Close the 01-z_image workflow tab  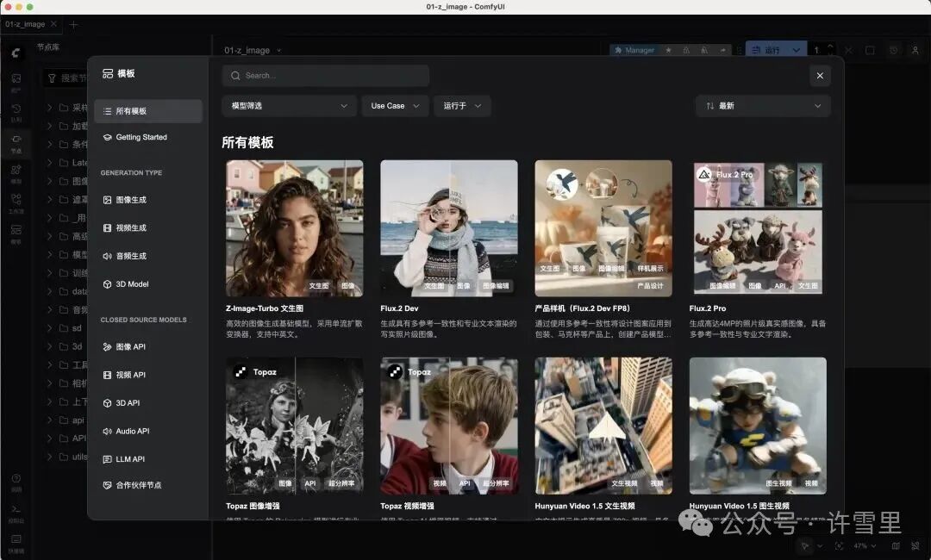coord(54,24)
